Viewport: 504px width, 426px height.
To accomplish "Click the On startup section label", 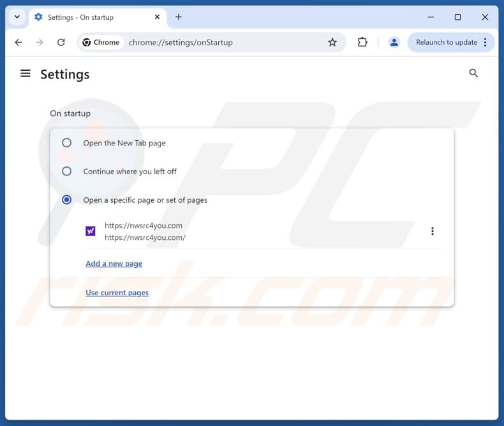I will click(x=70, y=114).
